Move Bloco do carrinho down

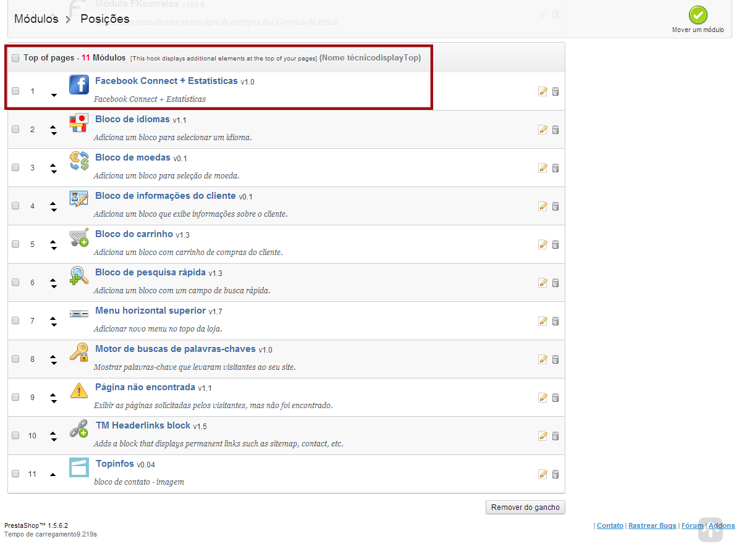tap(53, 248)
